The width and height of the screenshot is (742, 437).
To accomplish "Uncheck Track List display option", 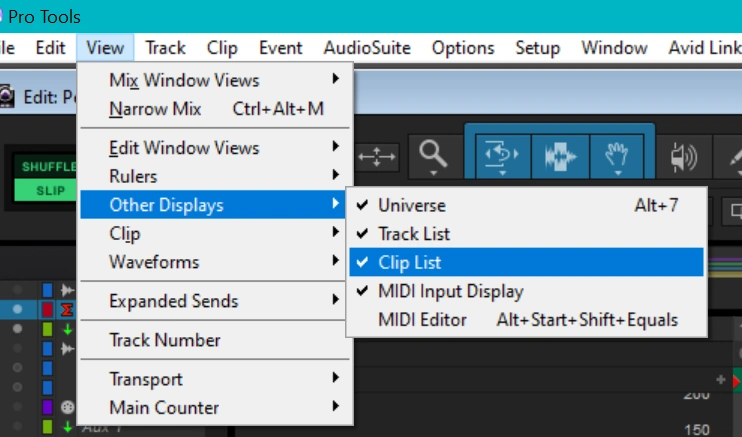I will tap(414, 234).
